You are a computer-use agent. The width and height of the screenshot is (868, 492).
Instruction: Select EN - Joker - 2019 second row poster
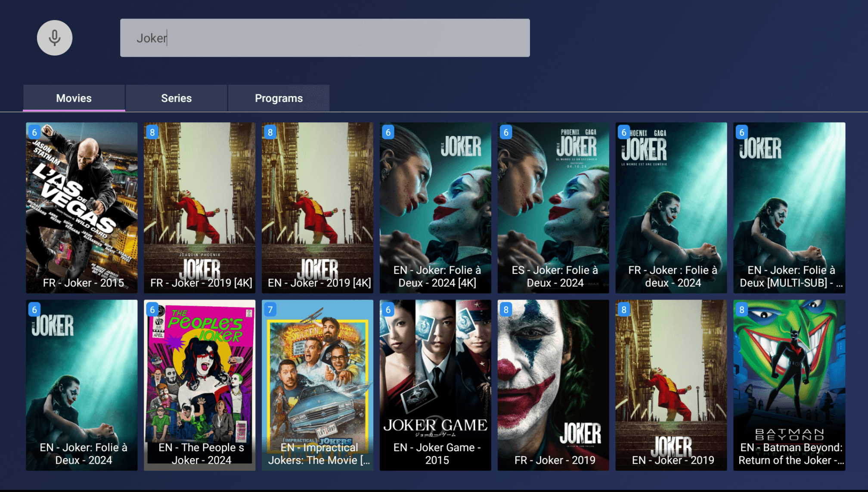tap(671, 385)
